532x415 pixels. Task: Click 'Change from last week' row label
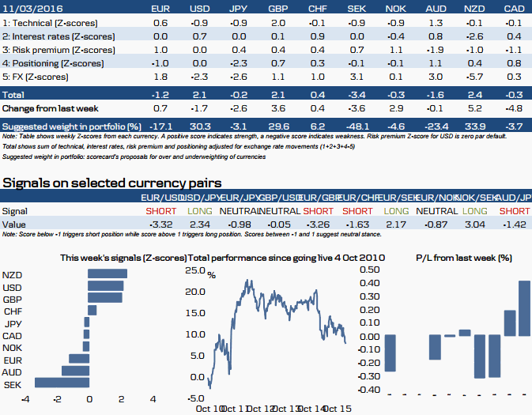51,107
